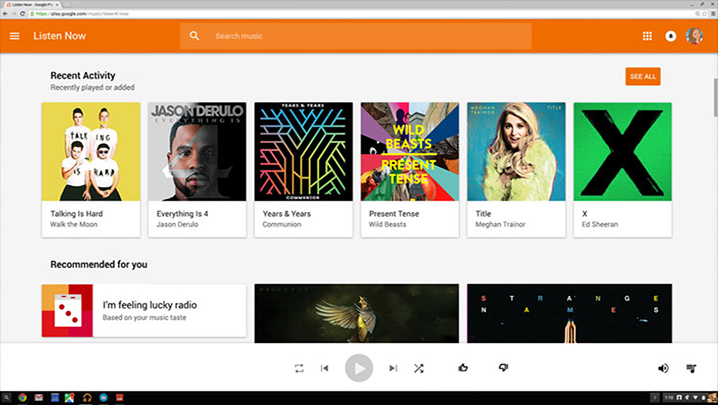Click the browser back arrow

[5, 14]
